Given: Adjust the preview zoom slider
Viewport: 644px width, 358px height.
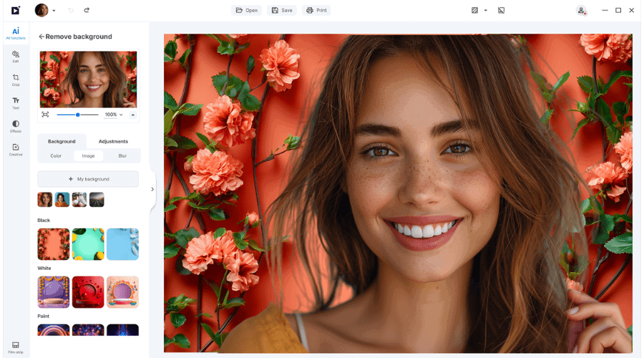Looking at the screenshot, I should pos(77,115).
